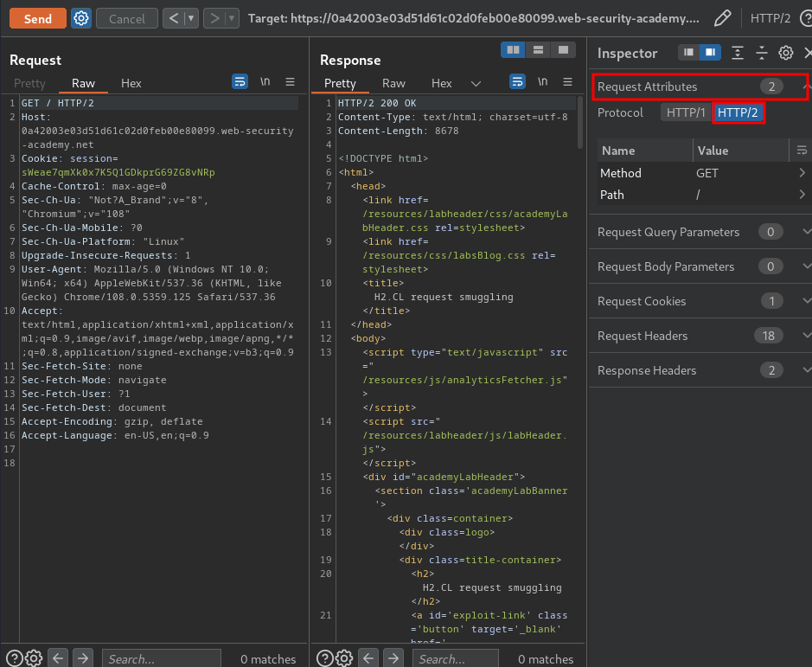This screenshot has height=667, width=812.
Task: Open the Repeater send options gear
Action: [81, 19]
